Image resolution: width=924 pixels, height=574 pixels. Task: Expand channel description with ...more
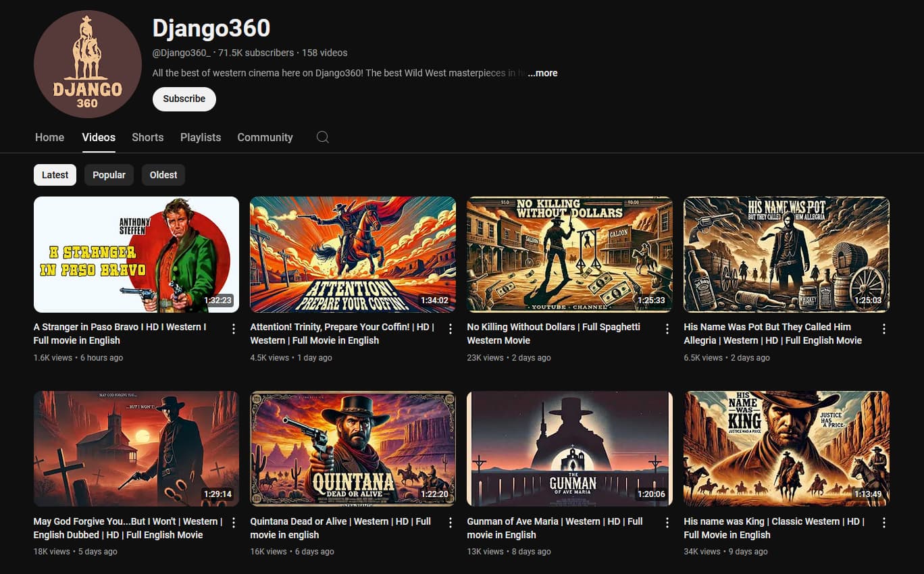pyautogui.click(x=542, y=73)
